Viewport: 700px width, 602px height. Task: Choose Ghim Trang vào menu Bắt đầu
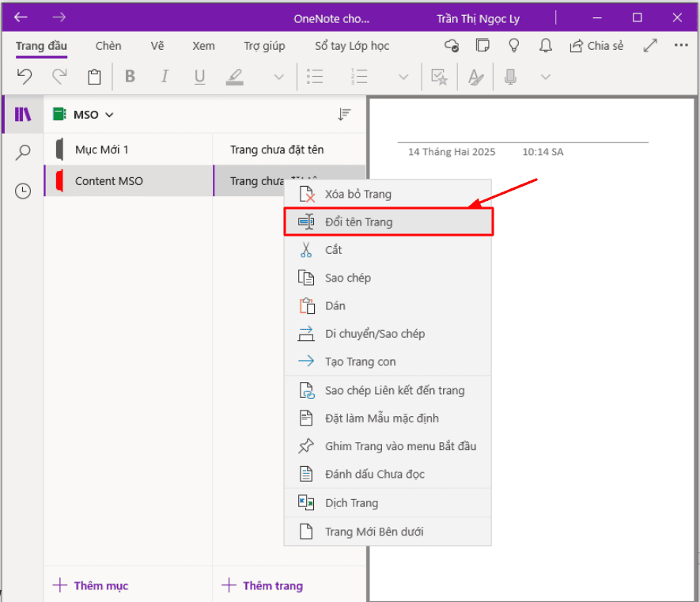[388, 446]
